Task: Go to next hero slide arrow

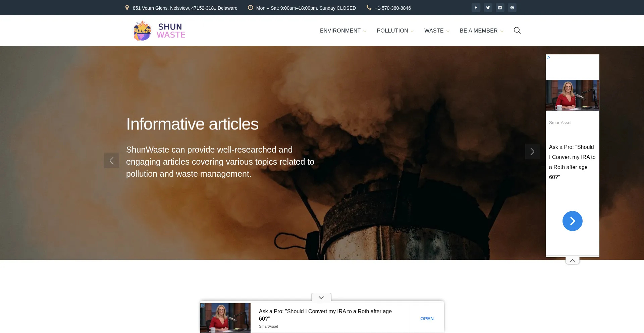Action: pyautogui.click(x=532, y=152)
